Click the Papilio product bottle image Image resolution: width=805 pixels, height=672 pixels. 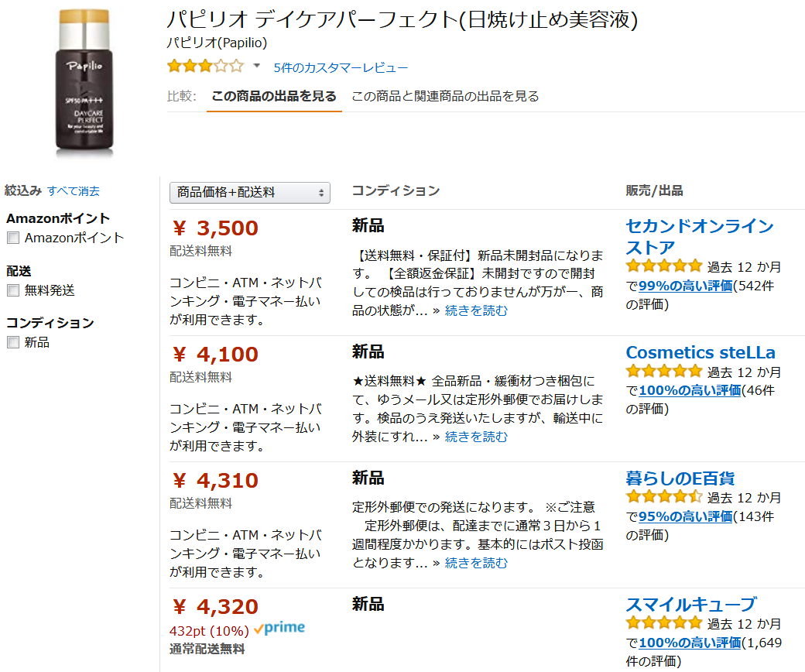coord(84,81)
